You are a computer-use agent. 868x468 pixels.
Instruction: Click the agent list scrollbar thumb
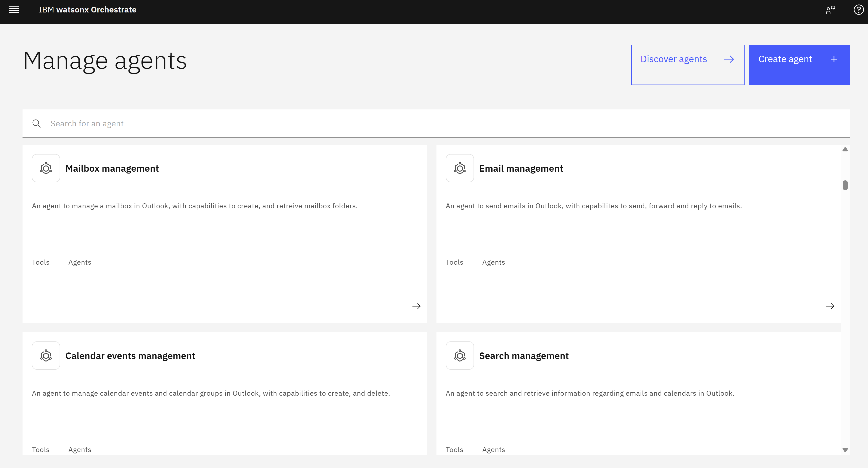[845, 186]
